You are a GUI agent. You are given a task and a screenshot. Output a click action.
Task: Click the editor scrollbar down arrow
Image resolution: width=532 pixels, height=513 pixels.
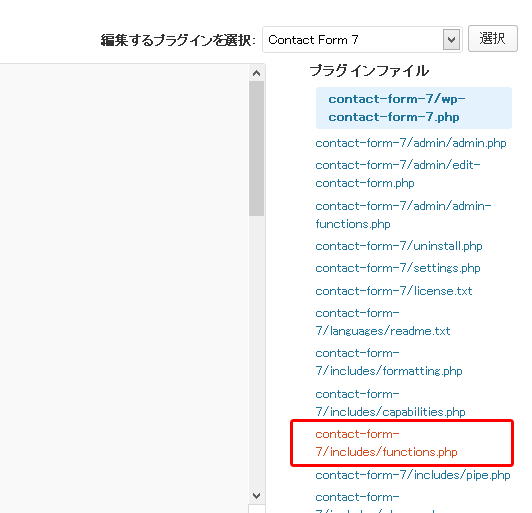click(256, 496)
